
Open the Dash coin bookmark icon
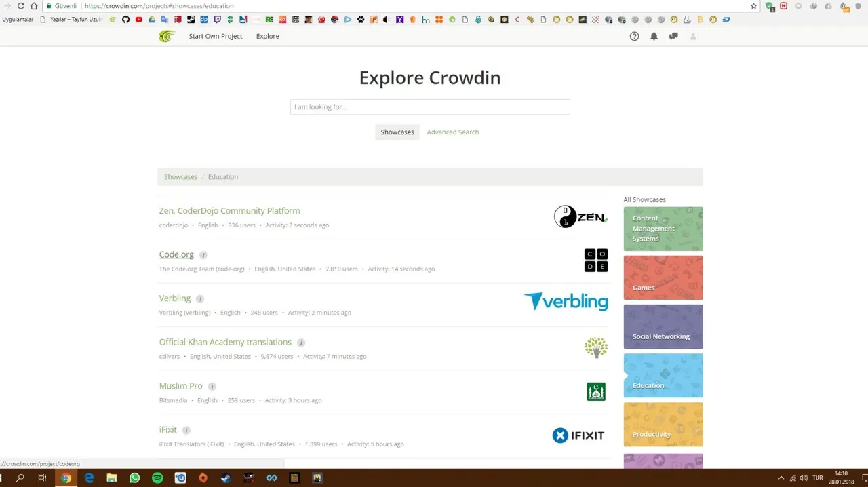726,20
